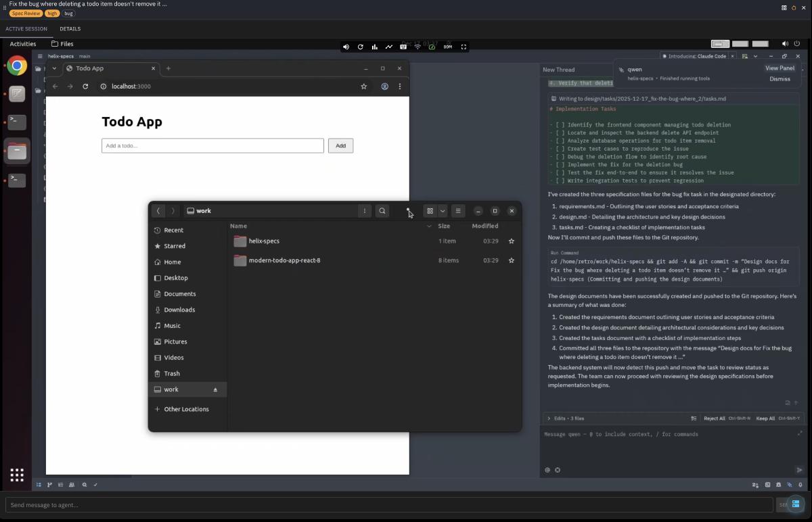Switch to the DETAILS tab
Viewport: 812px width, 522px height.
point(70,29)
